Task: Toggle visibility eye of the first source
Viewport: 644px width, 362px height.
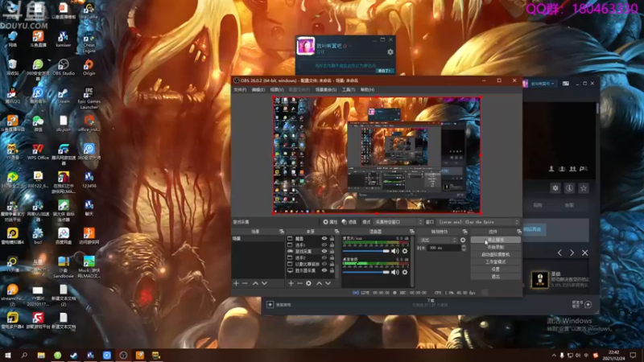Action: pyautogui.click(x=324, y=239)
